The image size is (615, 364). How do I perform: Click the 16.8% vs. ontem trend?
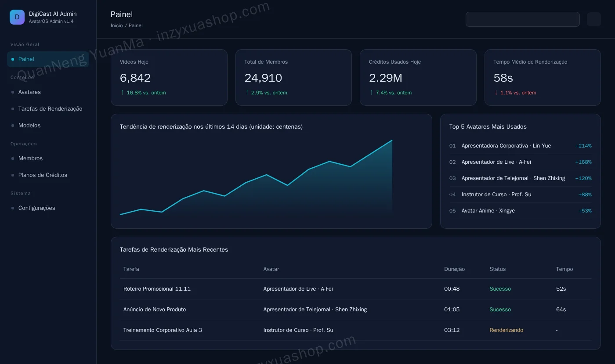(143, 93)
